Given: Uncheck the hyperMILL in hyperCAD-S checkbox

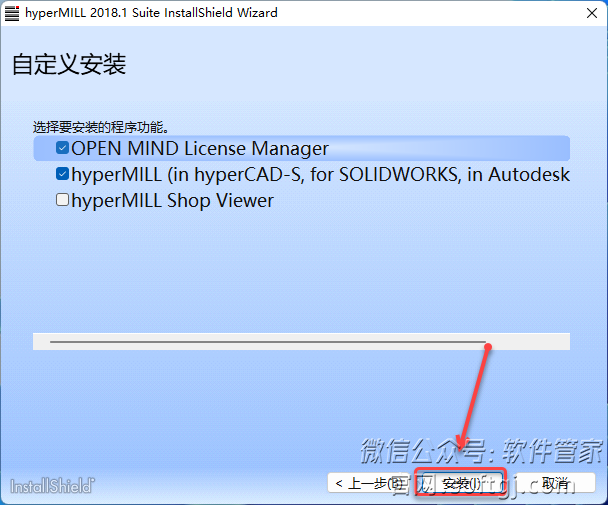Looking at the screenshot, I should pyautogui.click(x=62, y=174).
